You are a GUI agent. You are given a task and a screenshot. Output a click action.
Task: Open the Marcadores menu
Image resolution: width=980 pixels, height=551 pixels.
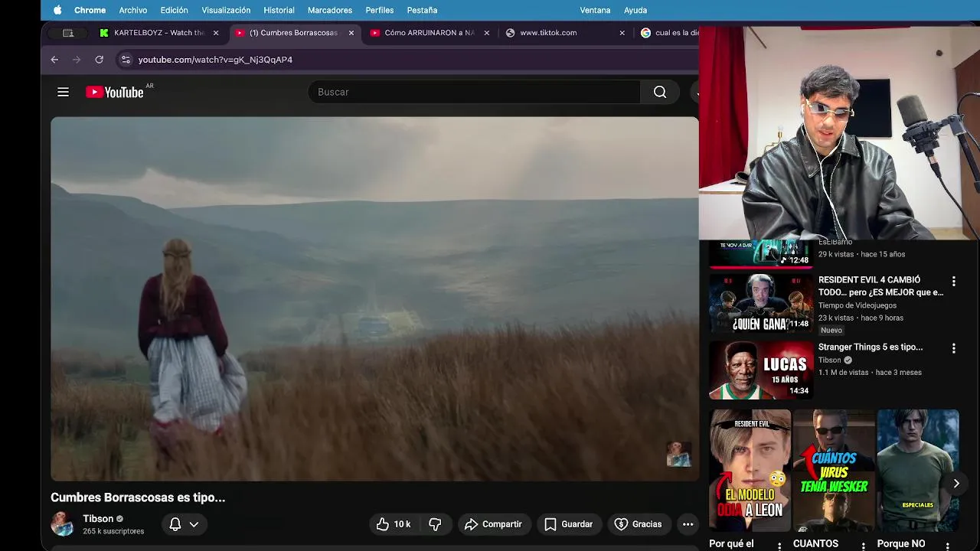click(330, 10)
